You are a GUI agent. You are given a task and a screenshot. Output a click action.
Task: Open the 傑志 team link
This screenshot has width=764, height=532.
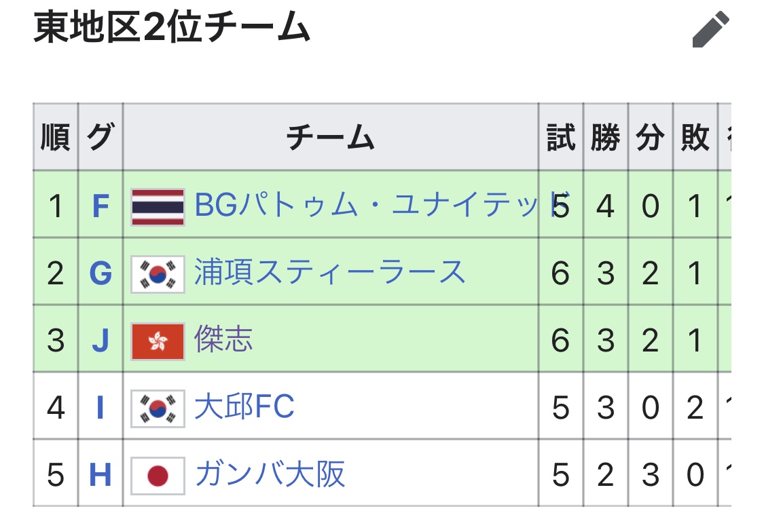pos(223,339)
